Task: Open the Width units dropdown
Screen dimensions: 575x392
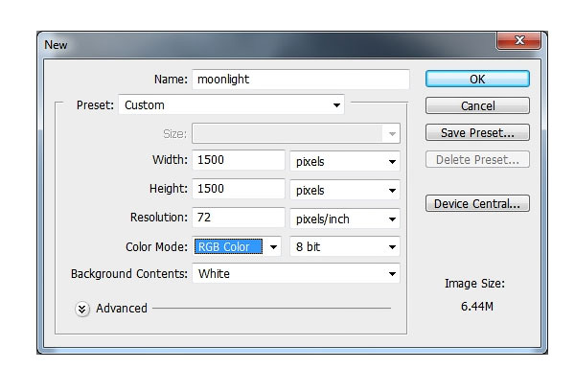Action: (x=345, y=161)
